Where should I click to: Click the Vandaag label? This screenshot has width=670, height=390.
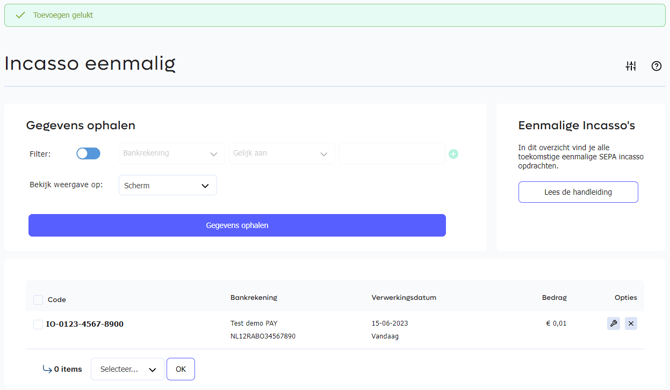(385, 336)
